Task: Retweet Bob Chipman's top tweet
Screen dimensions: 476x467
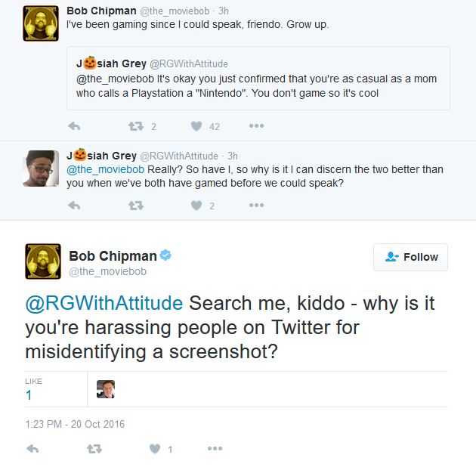Action: tap(136, 126)
